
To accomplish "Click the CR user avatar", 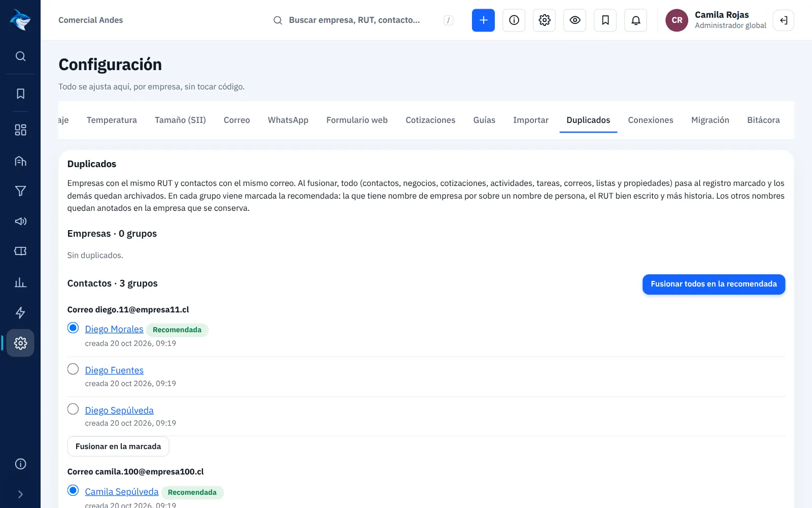I will click(x=676, y=20).
